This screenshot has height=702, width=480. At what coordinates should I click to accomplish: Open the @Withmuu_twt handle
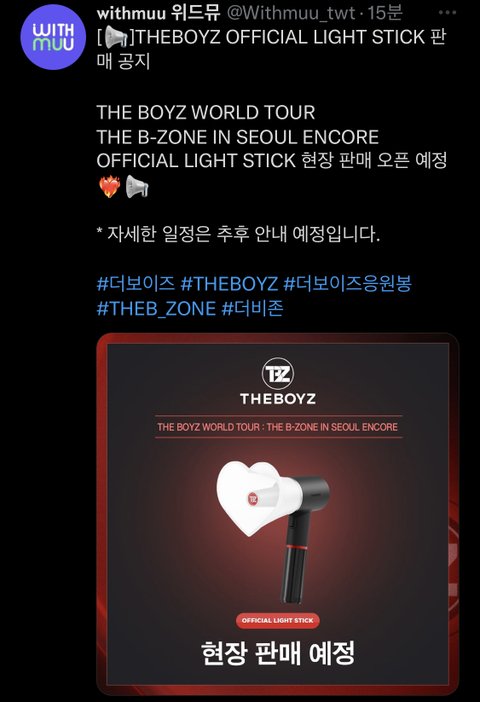tap(291, 13)
